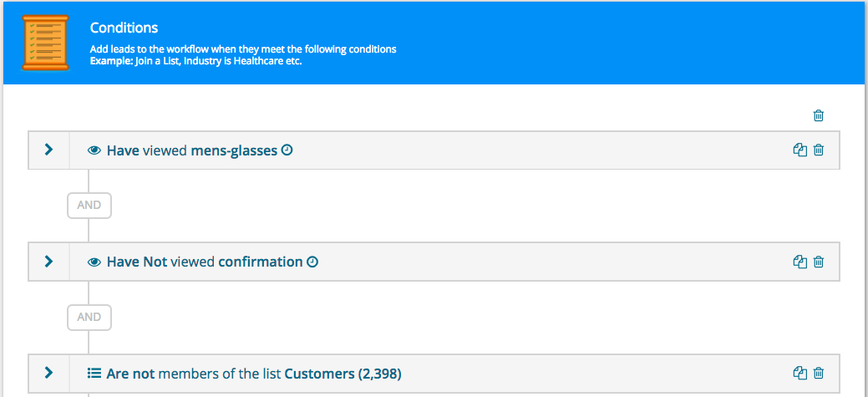
Task: Open the clock timeframe icon beside confirmation
Action: click(312, 262)
